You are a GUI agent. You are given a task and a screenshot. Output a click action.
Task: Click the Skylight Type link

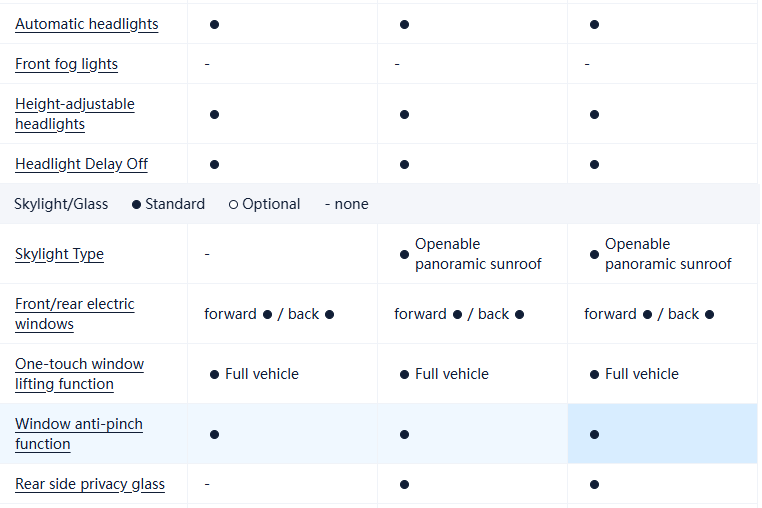point(59,254)
